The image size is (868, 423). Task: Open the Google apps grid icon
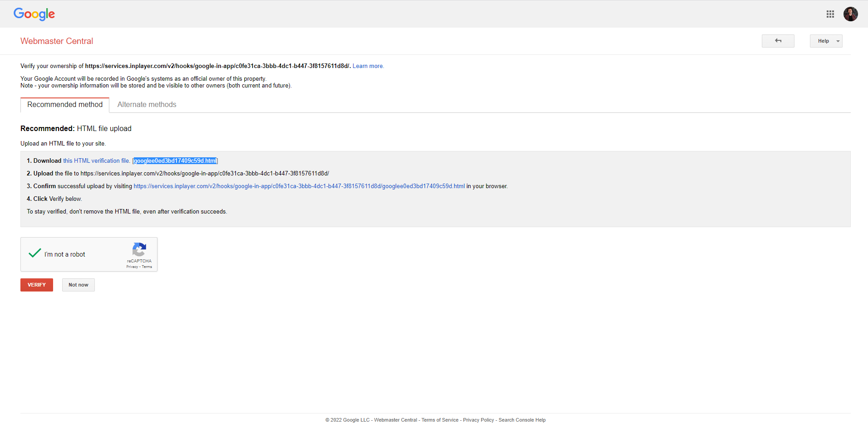pyautogui.click(x=830, y=14)
